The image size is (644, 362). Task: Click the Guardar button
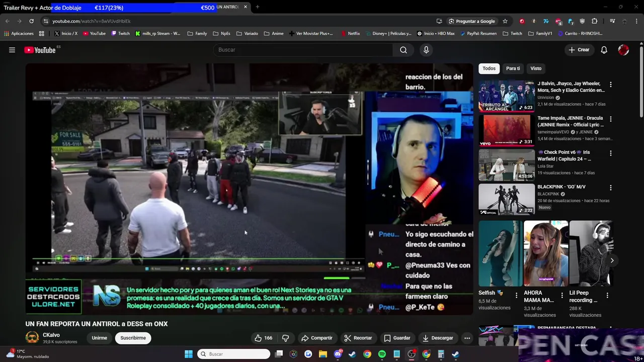(396, 338)
